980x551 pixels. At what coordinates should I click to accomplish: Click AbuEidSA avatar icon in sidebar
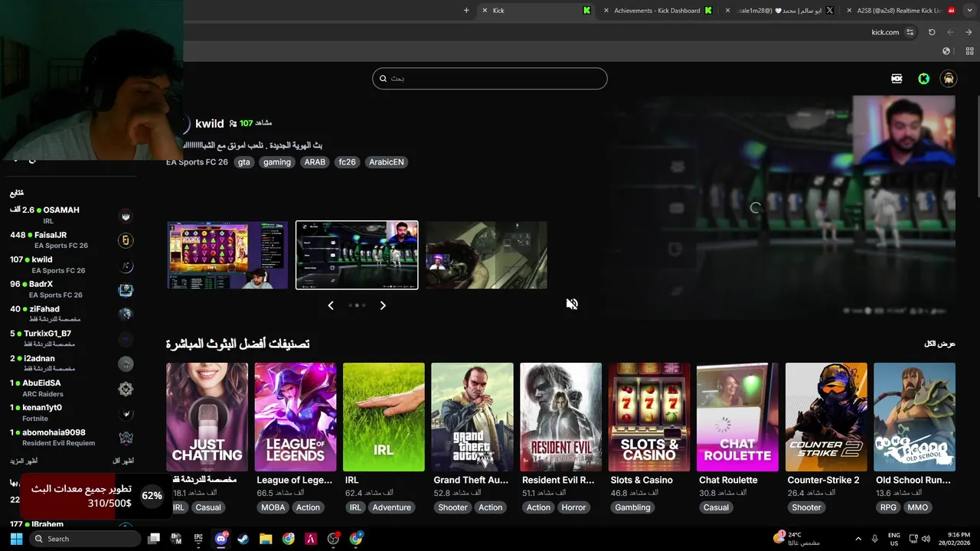pos(126,389)
